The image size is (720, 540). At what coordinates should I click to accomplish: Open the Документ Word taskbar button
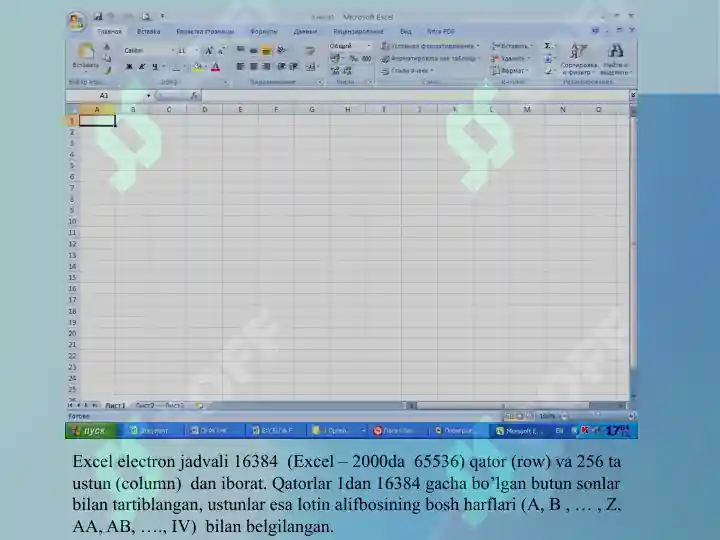(x=154, y=431)
